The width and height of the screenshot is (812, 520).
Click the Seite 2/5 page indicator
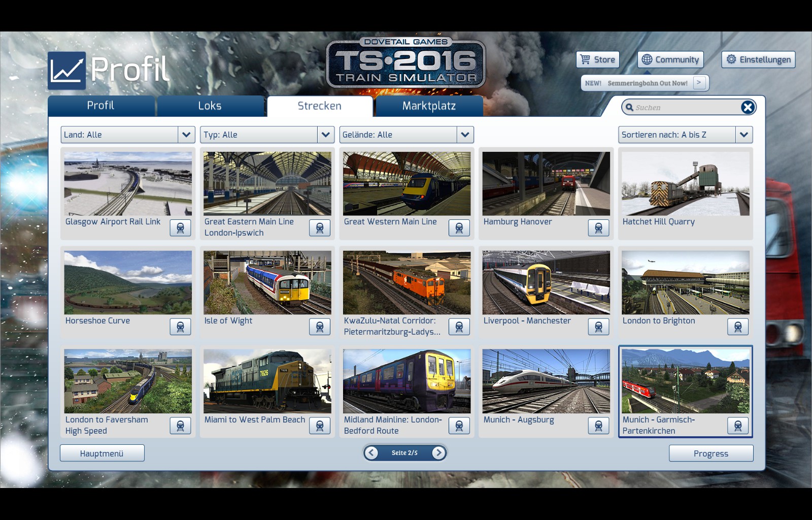pos(404,452)
